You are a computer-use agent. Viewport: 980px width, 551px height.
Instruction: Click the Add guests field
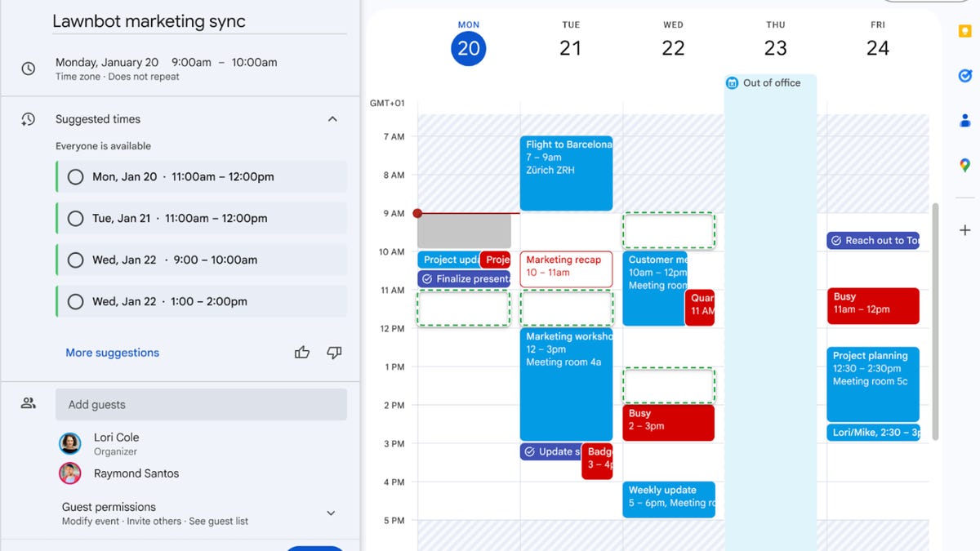click(201, 404)
